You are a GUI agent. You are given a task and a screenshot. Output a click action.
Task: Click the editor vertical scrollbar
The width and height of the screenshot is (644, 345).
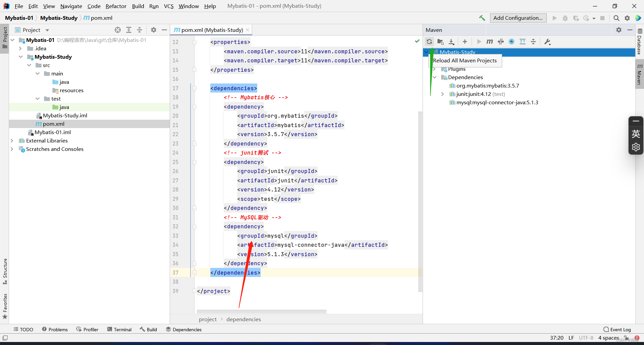(x=420, y=201)
